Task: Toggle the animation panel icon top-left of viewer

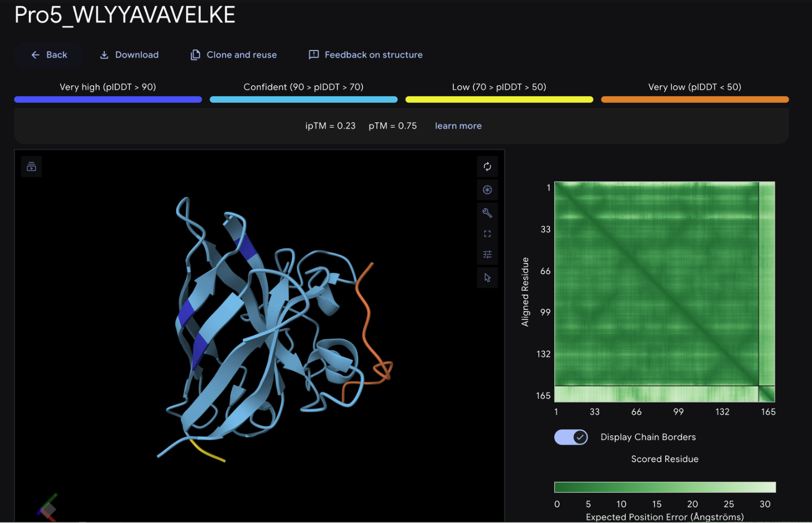Action: 32,167
